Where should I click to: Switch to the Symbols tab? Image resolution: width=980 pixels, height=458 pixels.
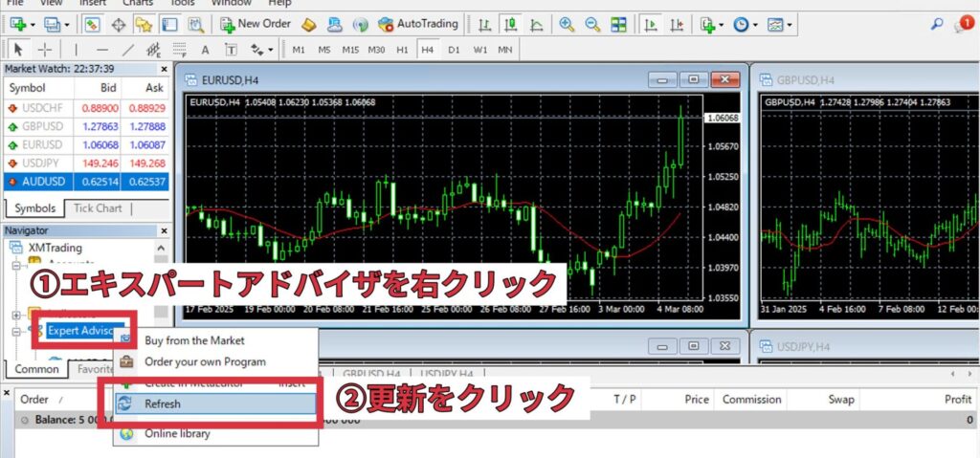35,208
